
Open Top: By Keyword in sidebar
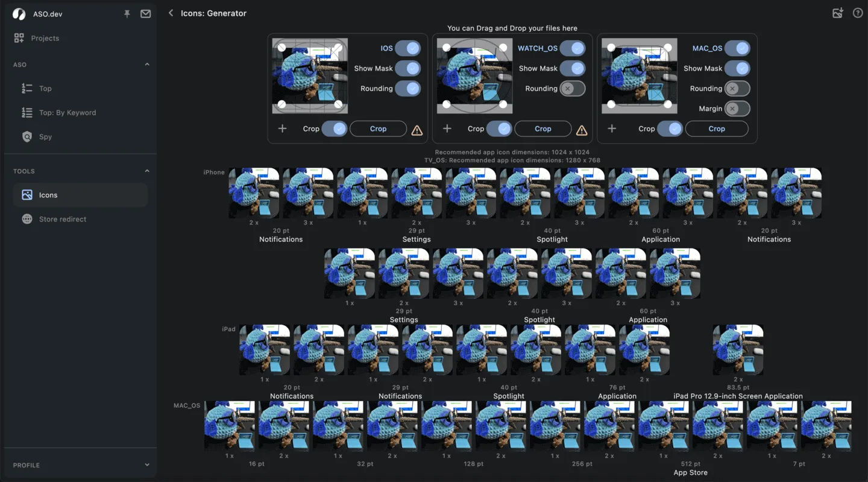(67, 113)
